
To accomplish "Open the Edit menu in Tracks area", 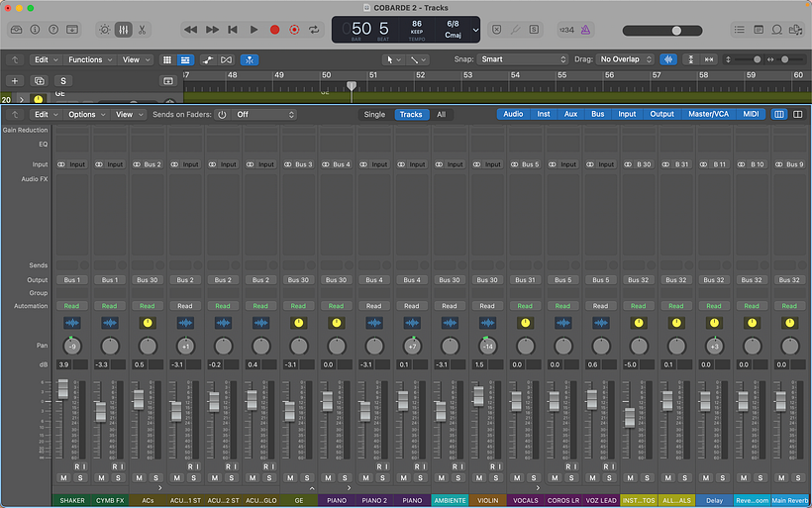I will coord(46,59).
